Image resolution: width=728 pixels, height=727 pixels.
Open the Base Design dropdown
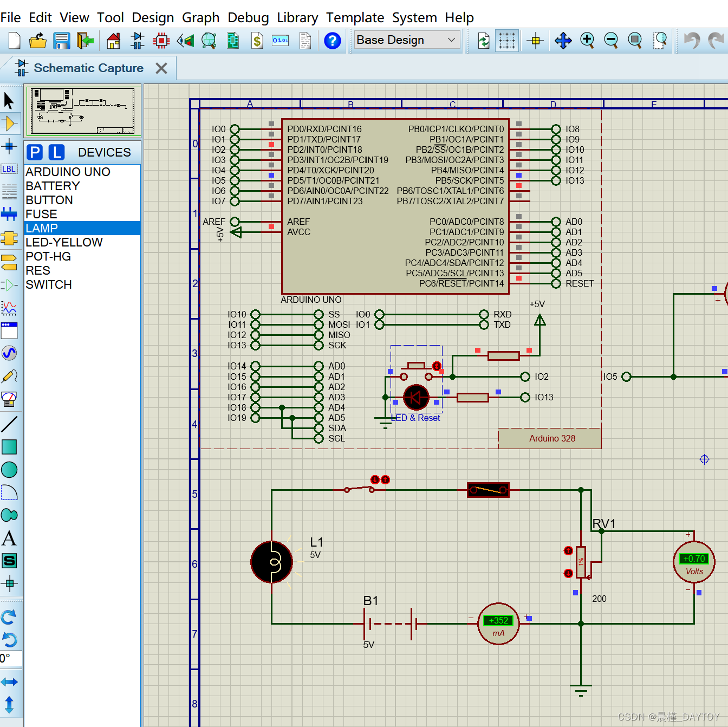click(x=407, y=40)
